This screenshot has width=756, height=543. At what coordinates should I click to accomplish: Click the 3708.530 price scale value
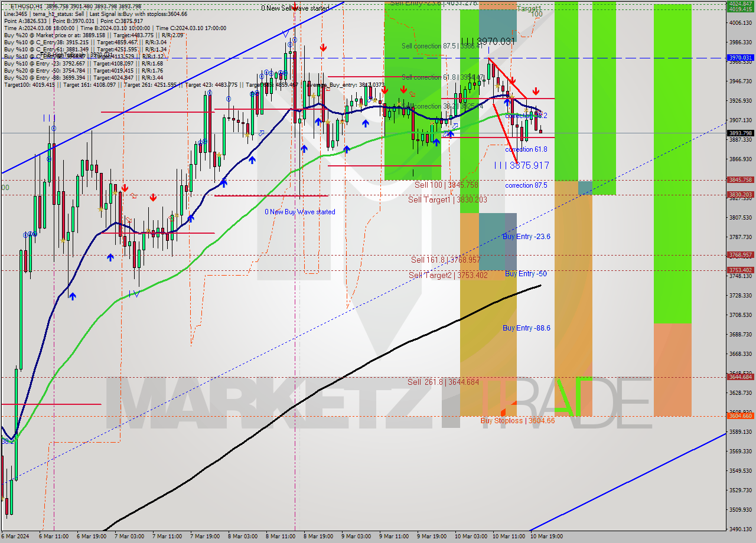pos(741,315)
